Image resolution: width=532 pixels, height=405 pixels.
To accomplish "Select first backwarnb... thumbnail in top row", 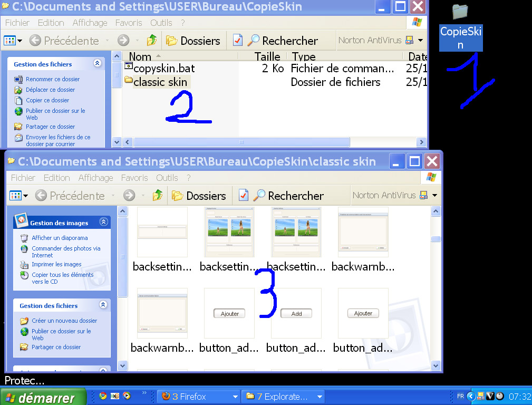I will 363,232.
